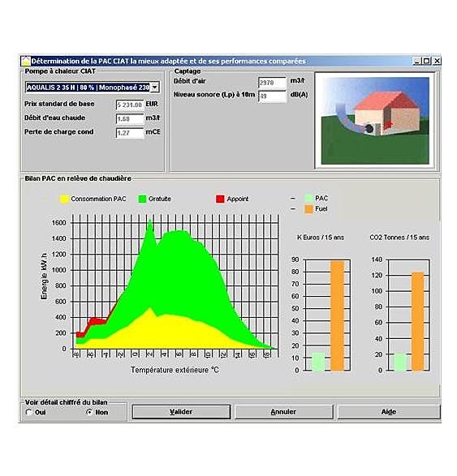This screenshot has width=457, height=476.
Task: Open the AQUALIS heat pump dropdown arrow
Action: pyautogui.click(x=155, y=88)
